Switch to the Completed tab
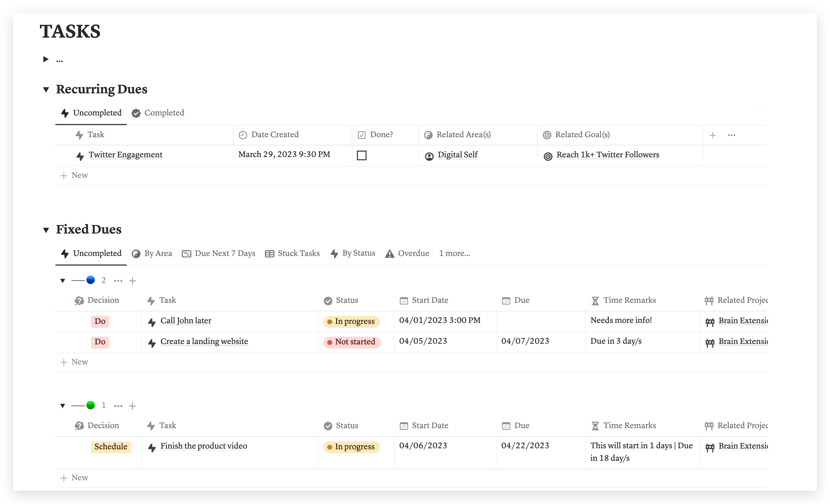830x504 pixels. point(158,113)
